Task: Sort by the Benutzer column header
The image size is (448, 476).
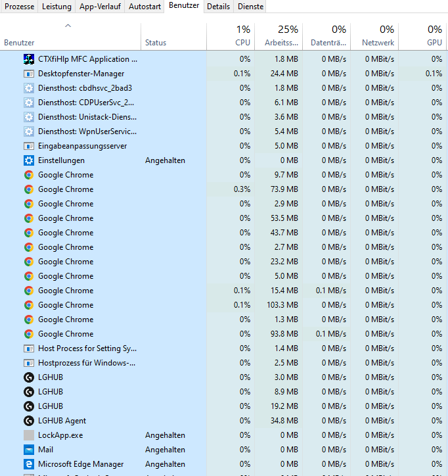Action: pos(70,36)
